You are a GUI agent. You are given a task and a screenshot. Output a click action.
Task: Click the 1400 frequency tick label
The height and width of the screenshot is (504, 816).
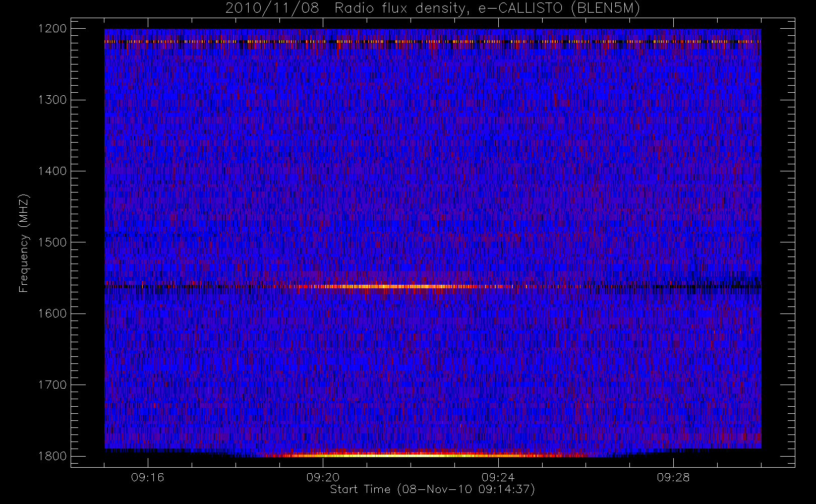(x=52, y=171)
